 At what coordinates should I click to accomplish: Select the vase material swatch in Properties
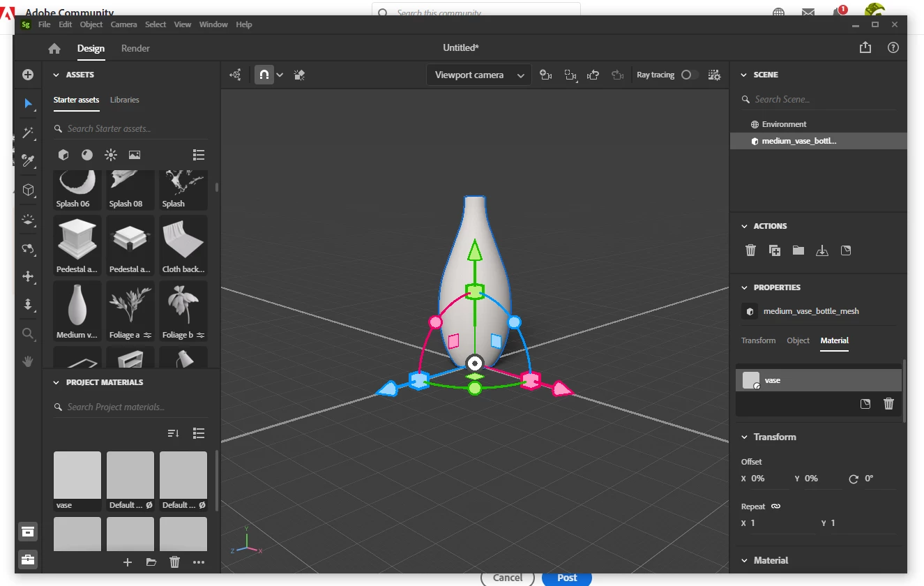click(x=751, y=380)
